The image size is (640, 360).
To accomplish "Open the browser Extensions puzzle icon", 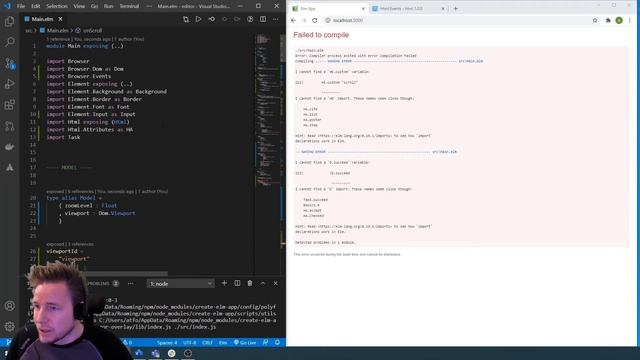I will [608, 20].
